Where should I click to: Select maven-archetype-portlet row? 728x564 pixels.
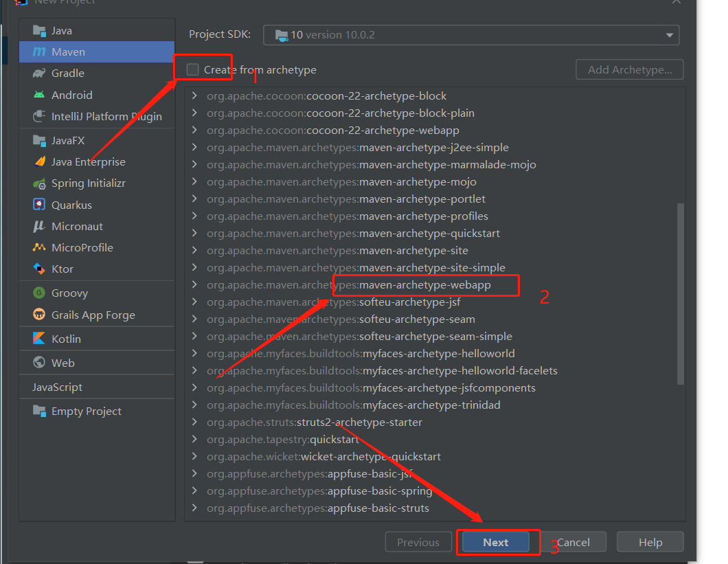(x=435, y=199)
